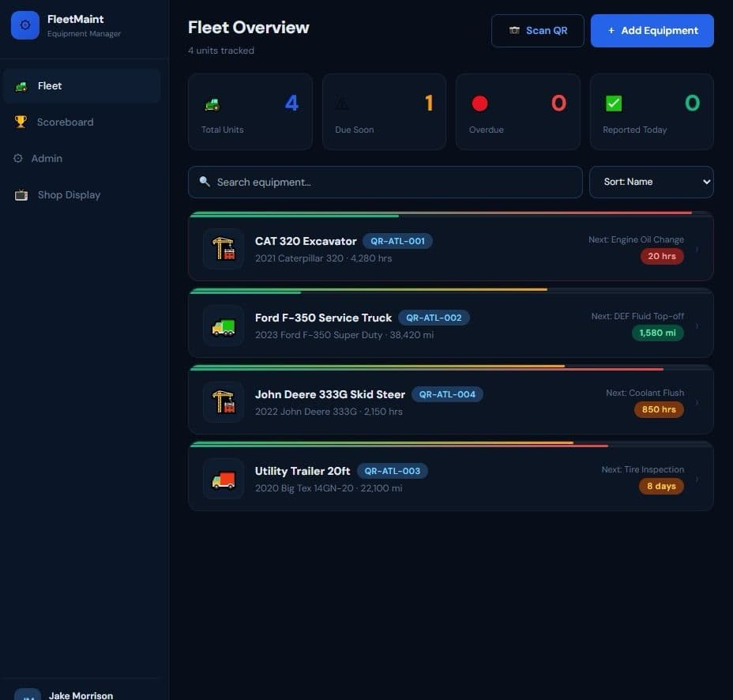Switch to the Scoreboard section
The width and height of the screenshot is (733, 700).
coord(66,122)
